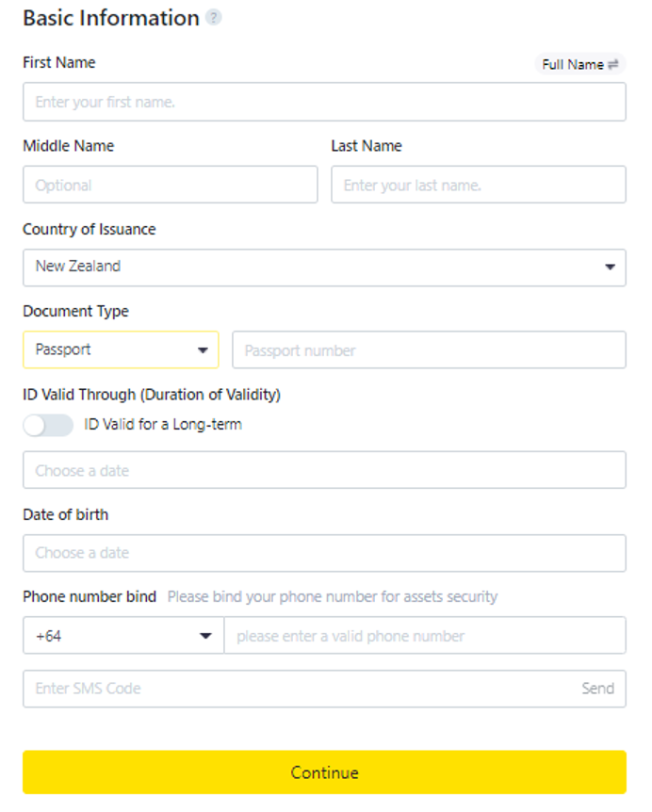This screenshot has width=652, height=812.
Task: Click the First Name input field
Action: tap(324, 102)
